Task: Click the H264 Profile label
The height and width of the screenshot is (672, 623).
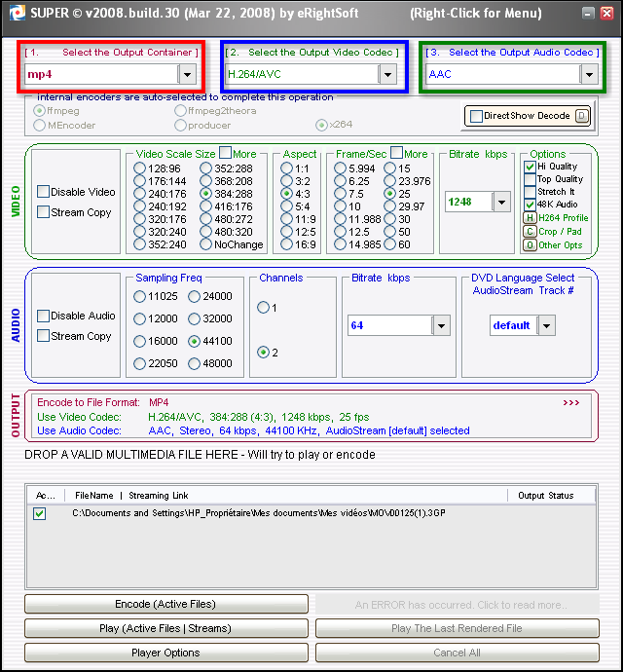Action: coord(563,218)
